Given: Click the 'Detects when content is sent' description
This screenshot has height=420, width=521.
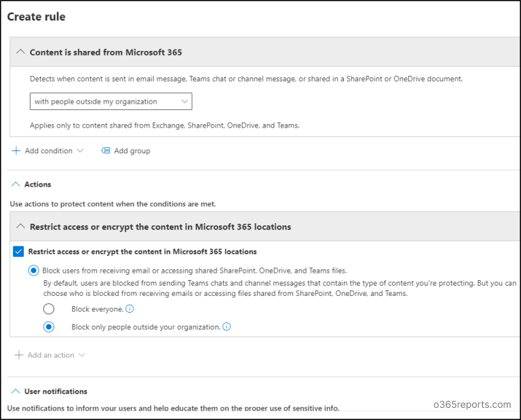Looking at the screenshot, I should [246, 79].
